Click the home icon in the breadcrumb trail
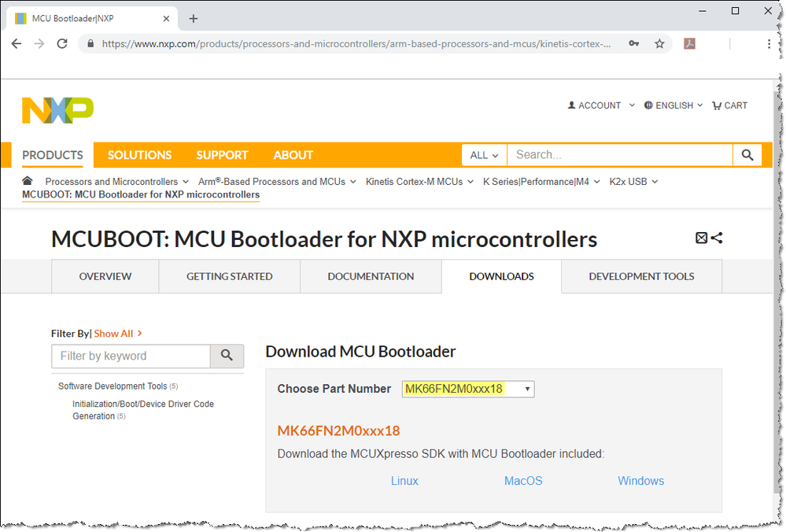Image resolution: width=786 pixels, height=532 pixels. pyautogui.click(x=28, y=181)
